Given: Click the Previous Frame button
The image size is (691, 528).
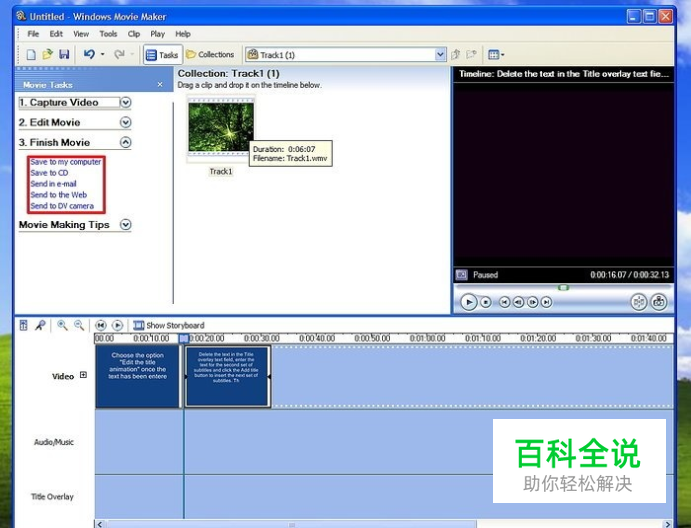Looking at the screenshot, I should coord(519,302).
